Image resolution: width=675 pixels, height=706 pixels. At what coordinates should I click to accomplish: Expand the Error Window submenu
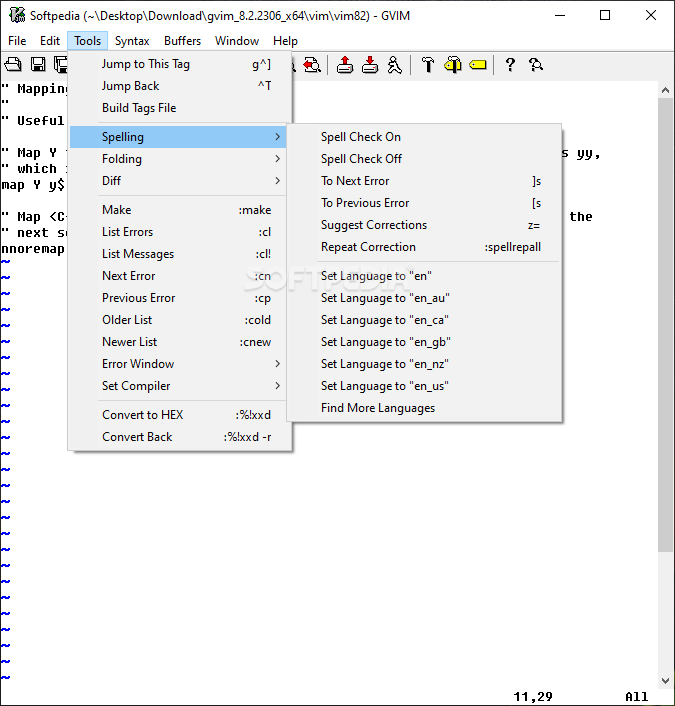(x=178, y=364)
